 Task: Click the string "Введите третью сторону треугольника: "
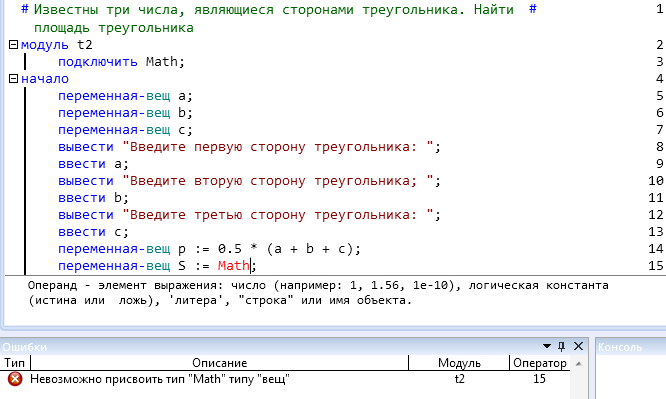pos(278,215)
